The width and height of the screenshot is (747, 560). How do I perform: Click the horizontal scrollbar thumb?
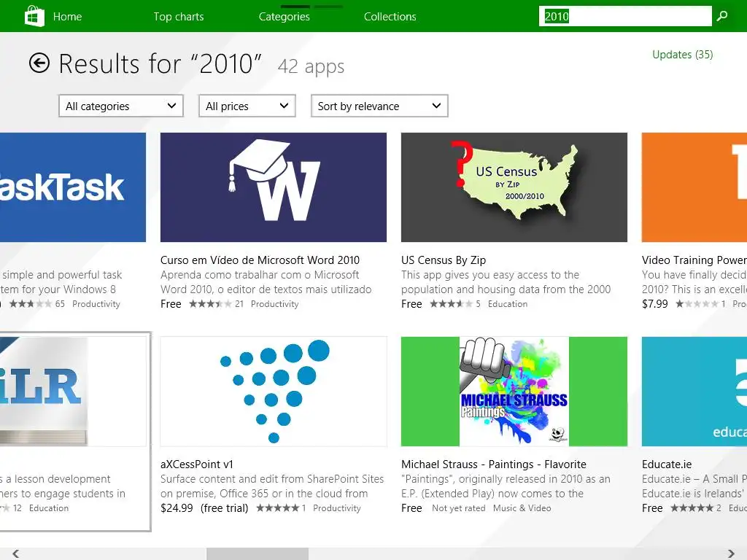pyautogui.click(x=258, y=554)
